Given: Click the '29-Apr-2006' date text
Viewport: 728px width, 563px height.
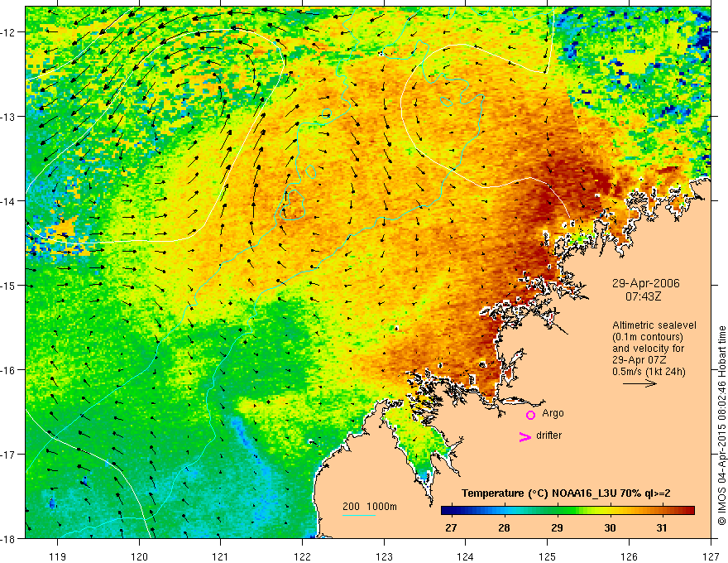Looking at the screenshot, I should point(645,283).
